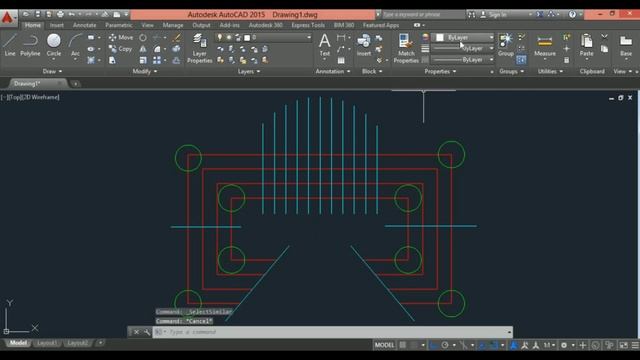Image resolution: width=640 pixels, height=360 pixels.
Task: Click the layer color swatch in layer dropdown
Action: tap(247, 38)
